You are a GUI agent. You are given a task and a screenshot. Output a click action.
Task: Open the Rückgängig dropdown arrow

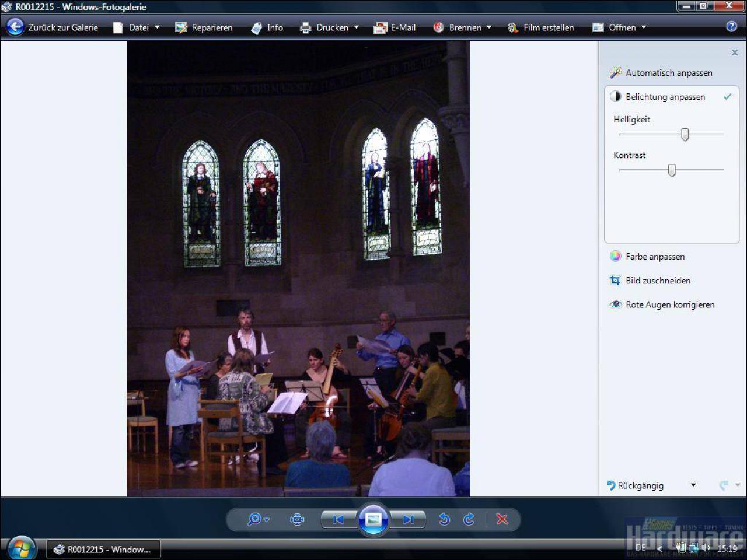[x=693, y=485]
